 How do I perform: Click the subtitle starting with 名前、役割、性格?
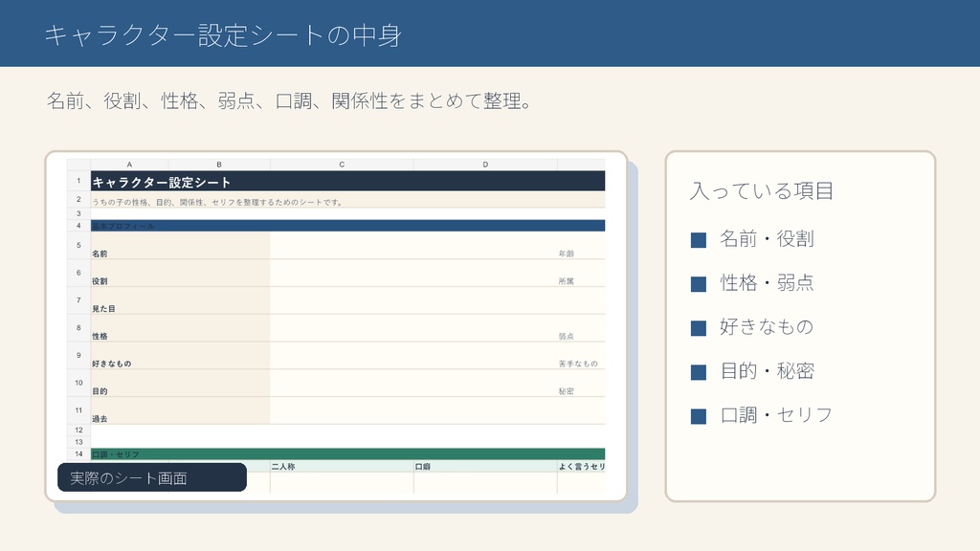pos(289,100)
